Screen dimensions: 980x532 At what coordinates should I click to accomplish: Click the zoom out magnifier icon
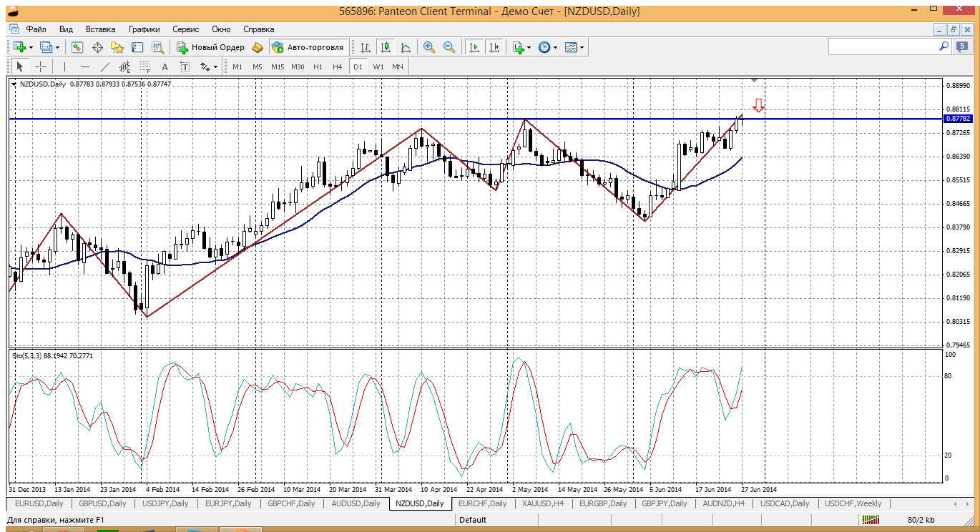(x=449, y=47)
